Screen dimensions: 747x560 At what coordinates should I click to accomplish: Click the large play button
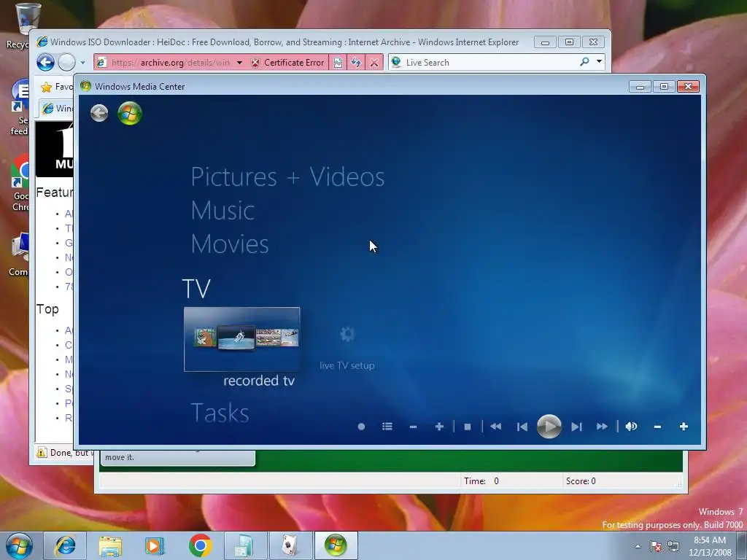tap(549, 427)
